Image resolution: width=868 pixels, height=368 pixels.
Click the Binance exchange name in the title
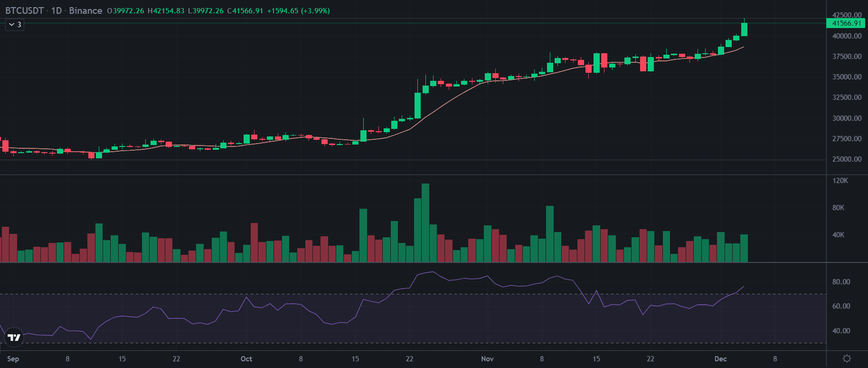point(85,10)
